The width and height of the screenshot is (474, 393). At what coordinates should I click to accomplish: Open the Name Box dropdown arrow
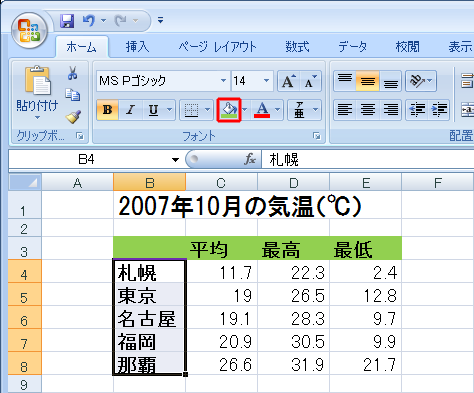point(175,160)
